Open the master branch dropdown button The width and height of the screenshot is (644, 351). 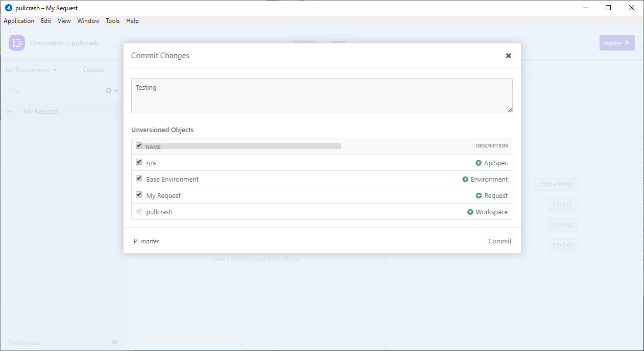click(x=617, y=43)
